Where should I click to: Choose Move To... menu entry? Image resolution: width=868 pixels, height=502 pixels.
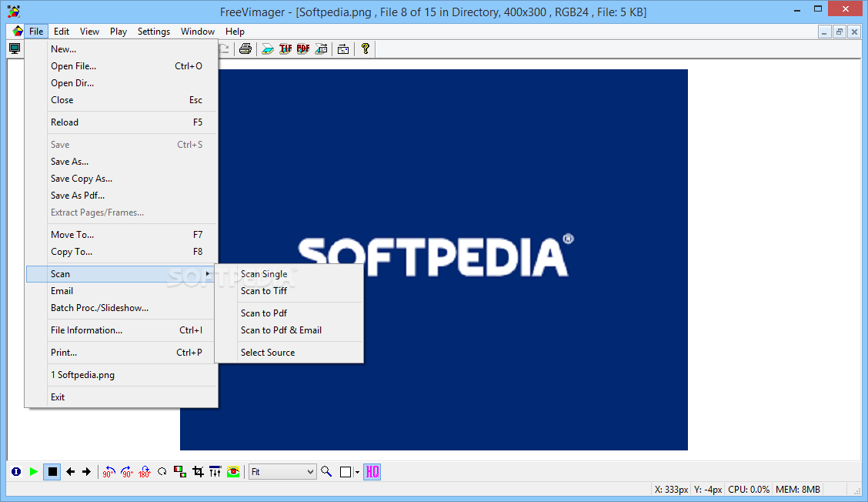point(122,234)
